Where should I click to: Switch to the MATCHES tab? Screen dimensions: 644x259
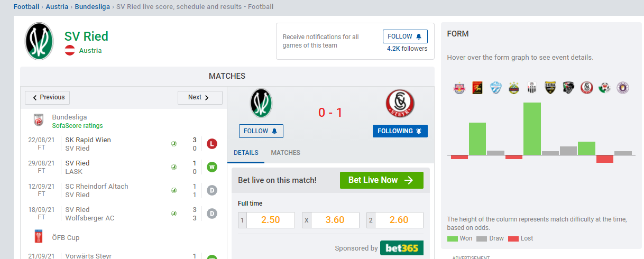pos(286,153)
